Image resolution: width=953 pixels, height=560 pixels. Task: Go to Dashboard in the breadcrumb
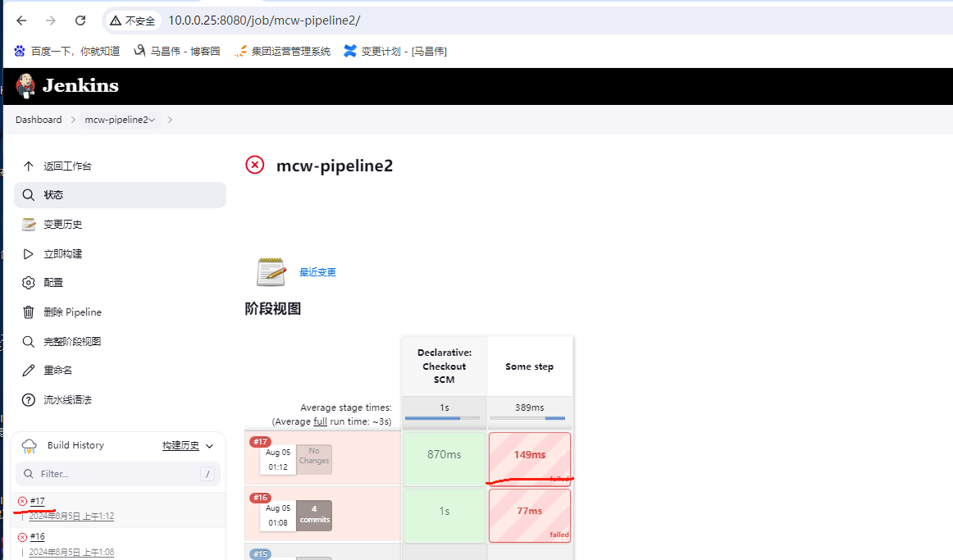point(39,120)
